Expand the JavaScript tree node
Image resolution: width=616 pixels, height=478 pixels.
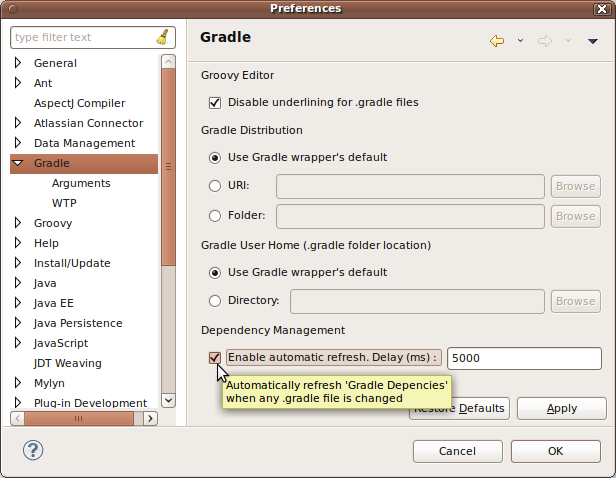(18, 343)
